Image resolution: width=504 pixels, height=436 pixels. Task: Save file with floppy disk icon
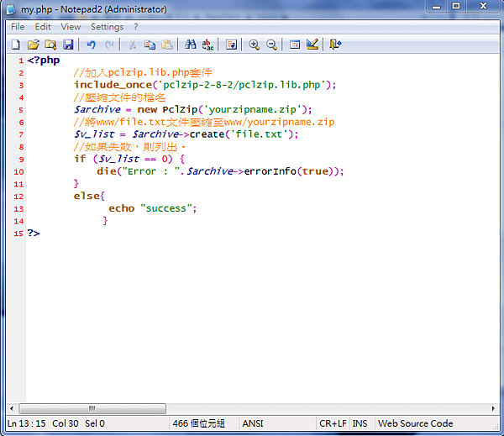(x=68, y=45)
